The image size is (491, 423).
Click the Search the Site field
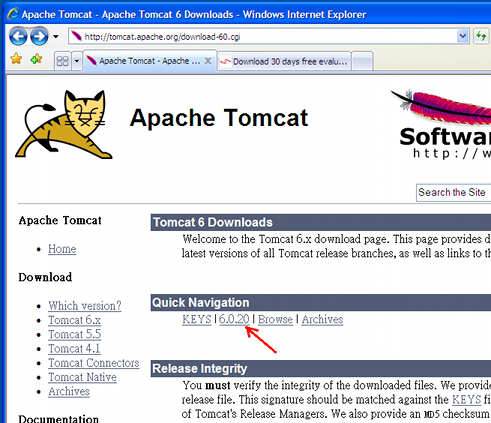point(453,193)
